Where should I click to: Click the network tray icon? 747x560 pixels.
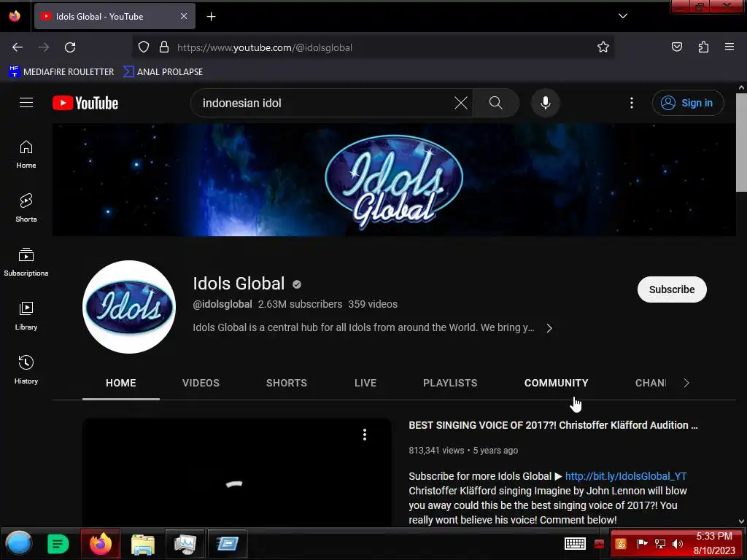660,544
